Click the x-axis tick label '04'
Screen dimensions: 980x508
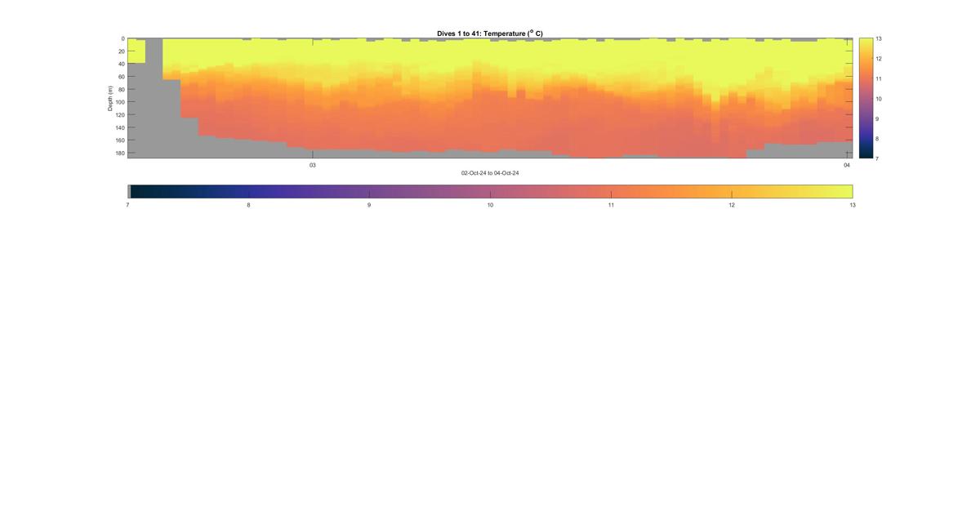coord(847,165)
